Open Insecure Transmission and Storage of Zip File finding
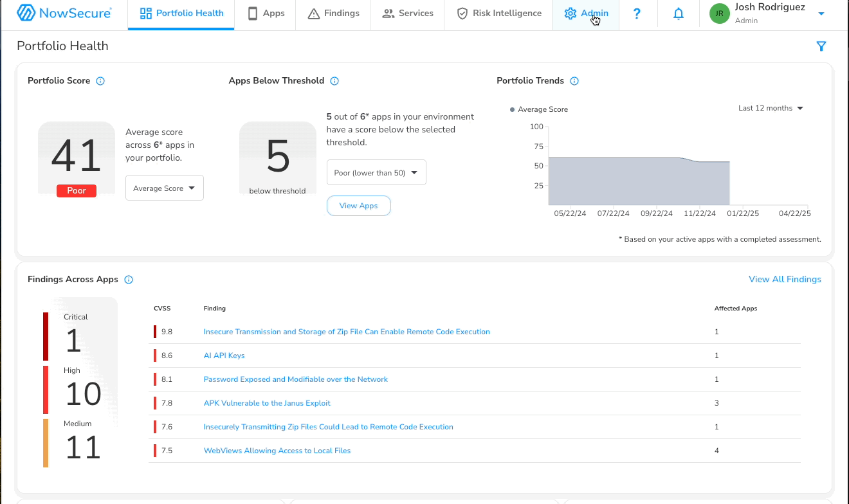Image resolution: width=849 pixels, height=504 pixels. click(347, 332)
